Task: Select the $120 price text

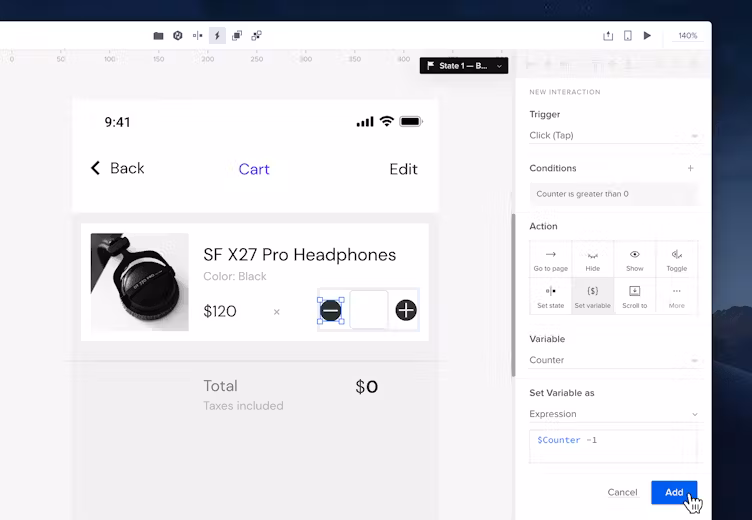Action: pos(220,311)
